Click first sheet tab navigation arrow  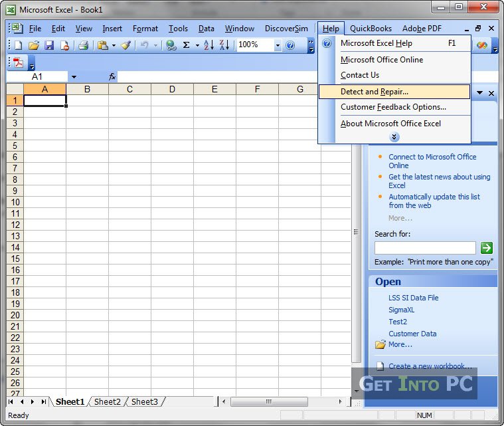11,401
